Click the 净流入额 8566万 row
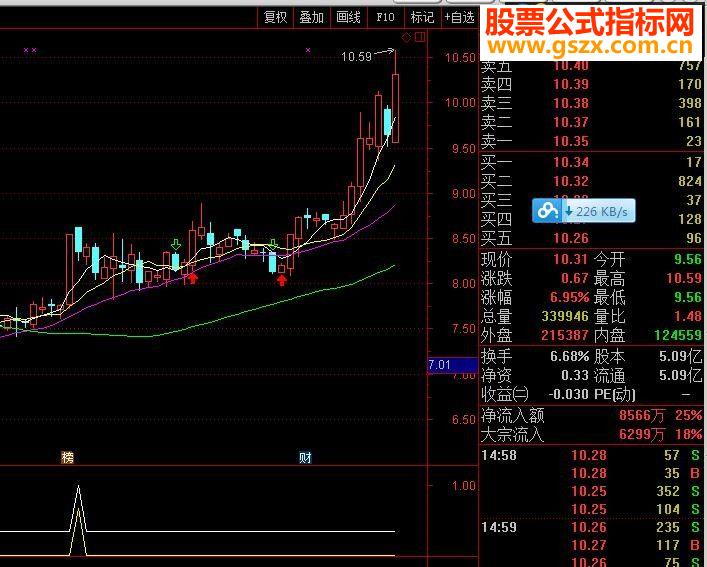Image resolution: width=707 pixels, height=567 pixels. [591, 415]
